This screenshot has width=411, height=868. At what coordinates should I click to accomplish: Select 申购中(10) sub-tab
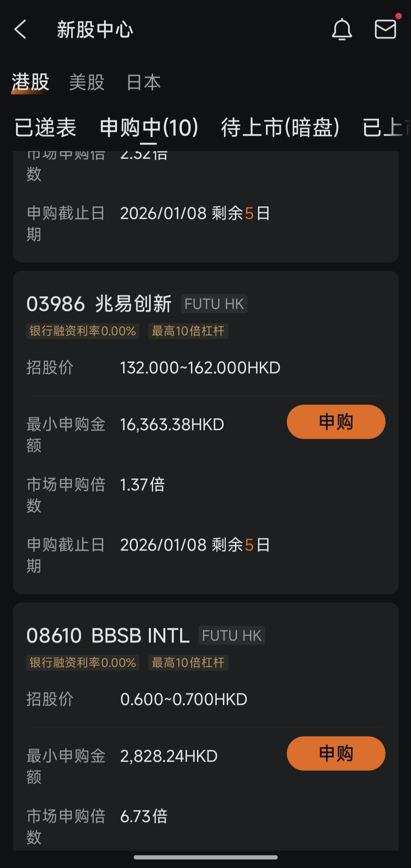click(149, 127)
